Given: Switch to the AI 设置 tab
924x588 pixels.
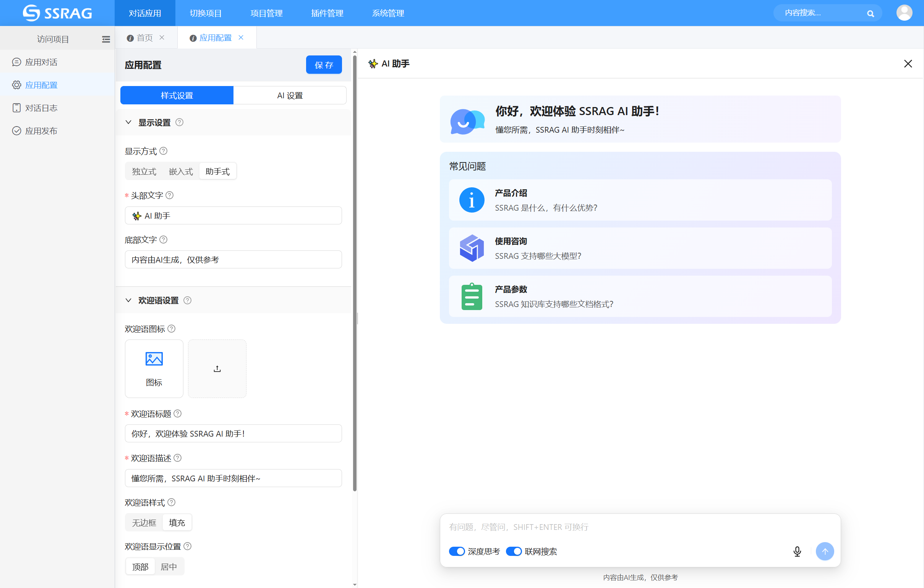Looking at the screenshot, I should [x=290, y=96].
